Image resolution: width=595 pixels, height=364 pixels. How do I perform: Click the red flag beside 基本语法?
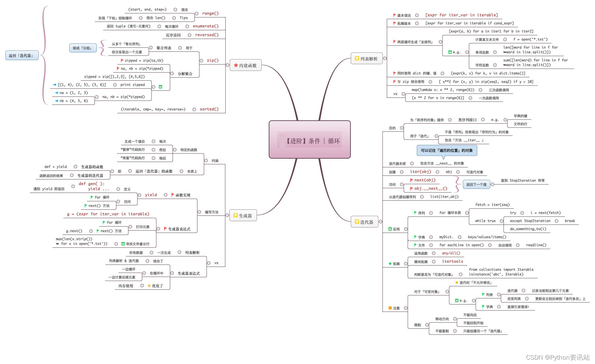[x=395, y=15]
